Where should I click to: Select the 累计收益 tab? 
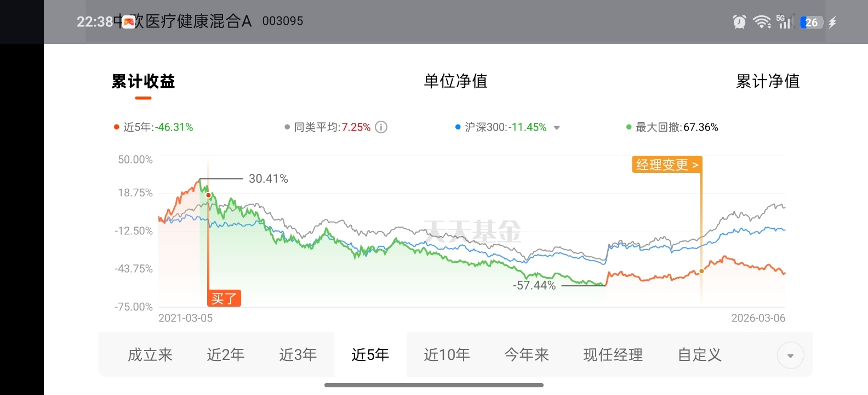(143, 81)
